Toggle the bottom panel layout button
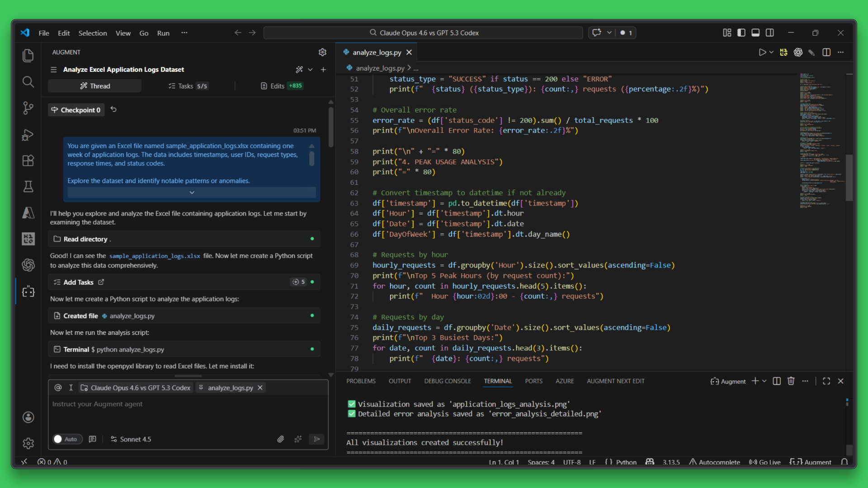 click(755, 33)
